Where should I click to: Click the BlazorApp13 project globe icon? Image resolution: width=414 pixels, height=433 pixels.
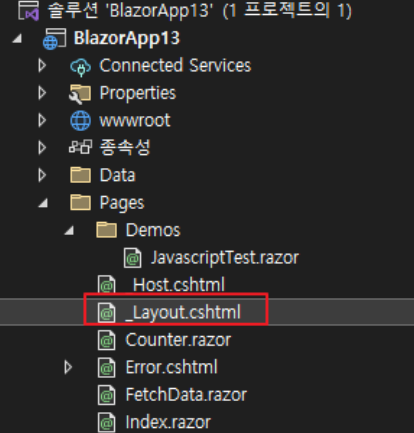pos(55,39)
